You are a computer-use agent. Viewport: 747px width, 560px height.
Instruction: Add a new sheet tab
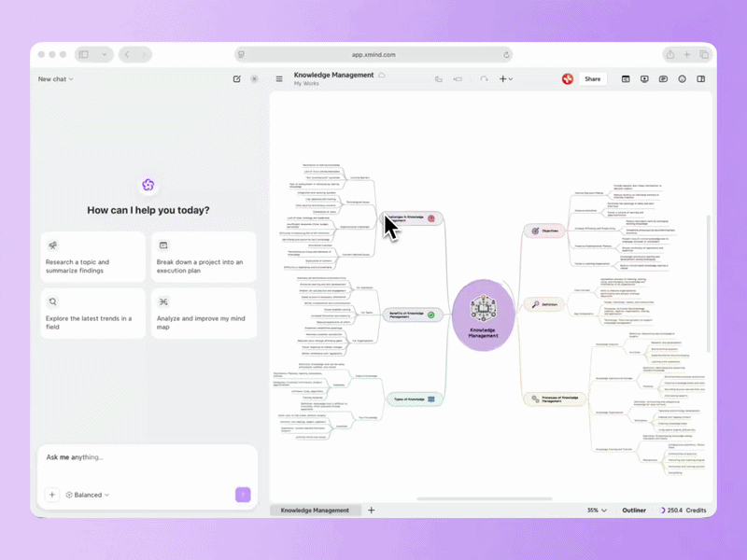pyautogui.click(x=371, y=510)
